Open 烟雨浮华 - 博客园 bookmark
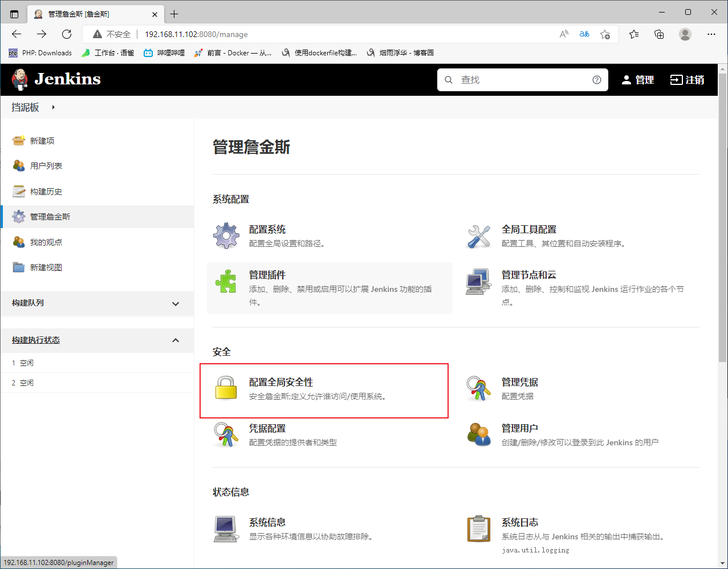 pos(400,52)
